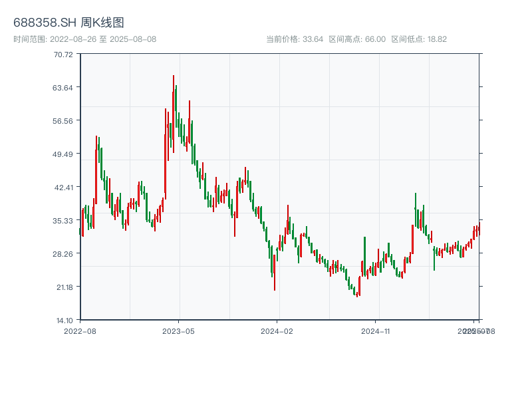This screenshot has height=399, width=532.
Task: Click x-axis date label 2024-02
Action: 277,331
